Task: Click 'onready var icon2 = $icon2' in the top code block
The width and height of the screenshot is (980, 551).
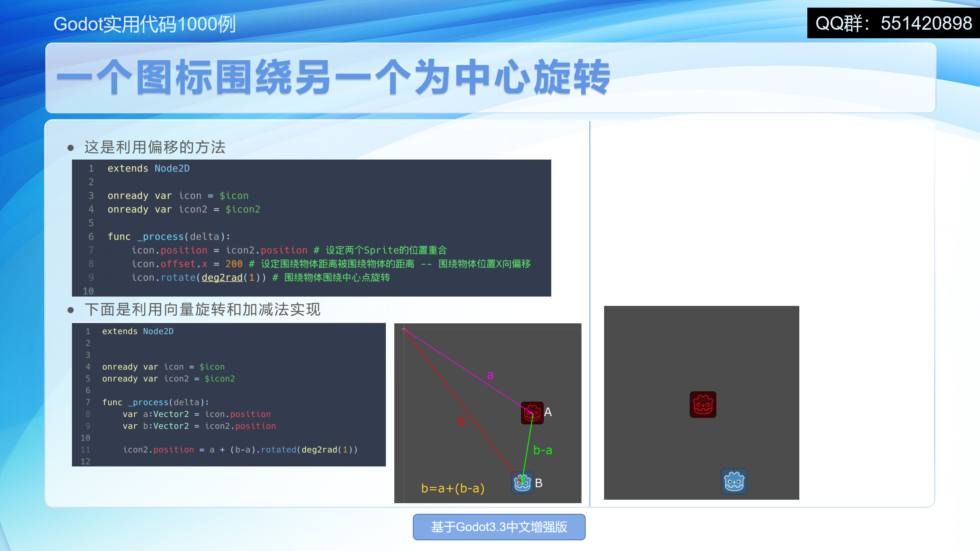Action: click(x=184, y=209)
